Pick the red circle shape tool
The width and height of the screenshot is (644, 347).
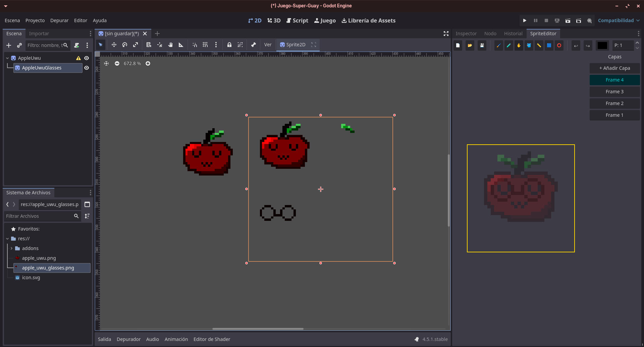pyautogui.click(x=559, y=45)
